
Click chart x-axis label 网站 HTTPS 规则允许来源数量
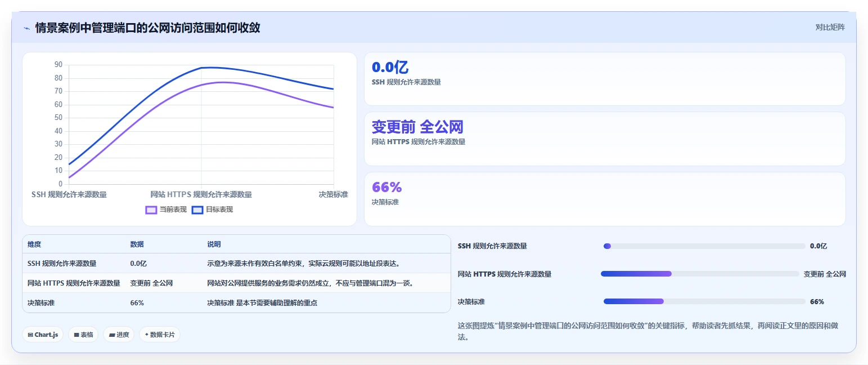pyautogui.click(x=201, y=194)
